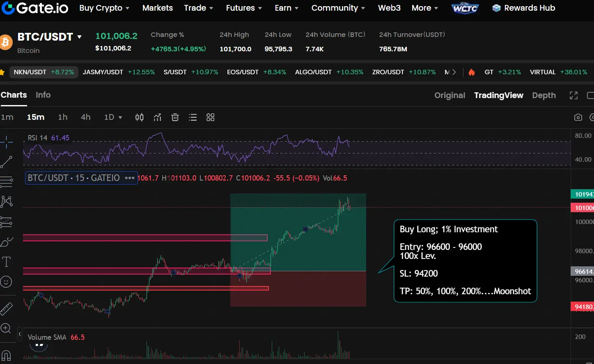Open the Rewards Hub

pos(524,8)
